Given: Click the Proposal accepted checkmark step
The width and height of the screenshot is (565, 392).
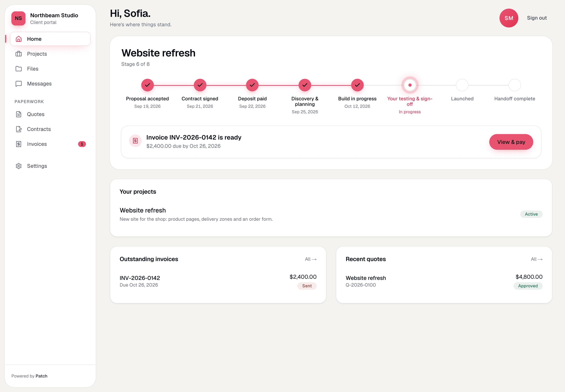Looking at the screenshot, I should (147, 85).
